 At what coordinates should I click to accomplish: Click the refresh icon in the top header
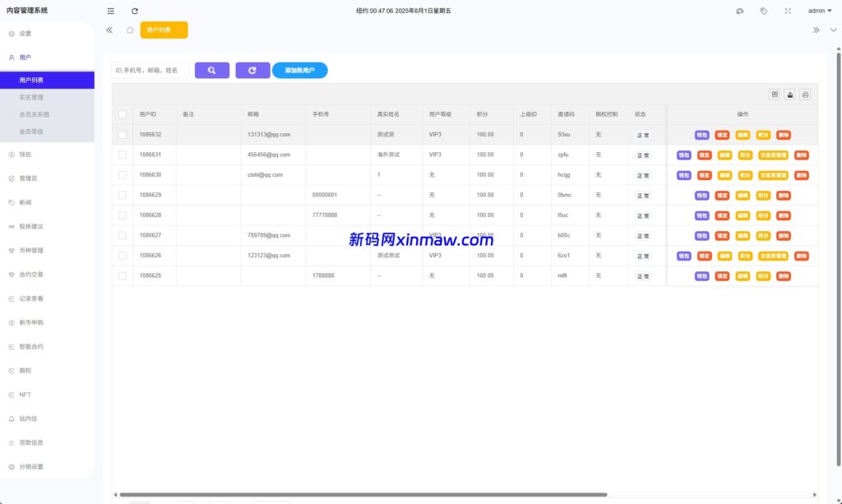tap(135, 11)
